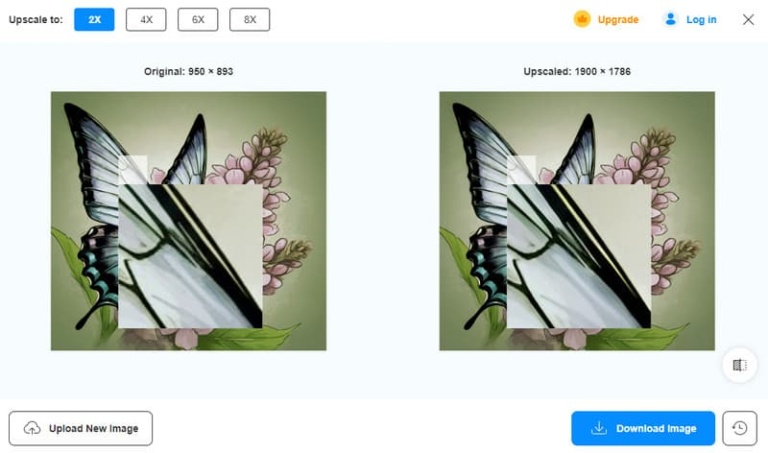Screen dimensions: 768x453
Task: Click the Download Image button
Action: click(643, 429)
